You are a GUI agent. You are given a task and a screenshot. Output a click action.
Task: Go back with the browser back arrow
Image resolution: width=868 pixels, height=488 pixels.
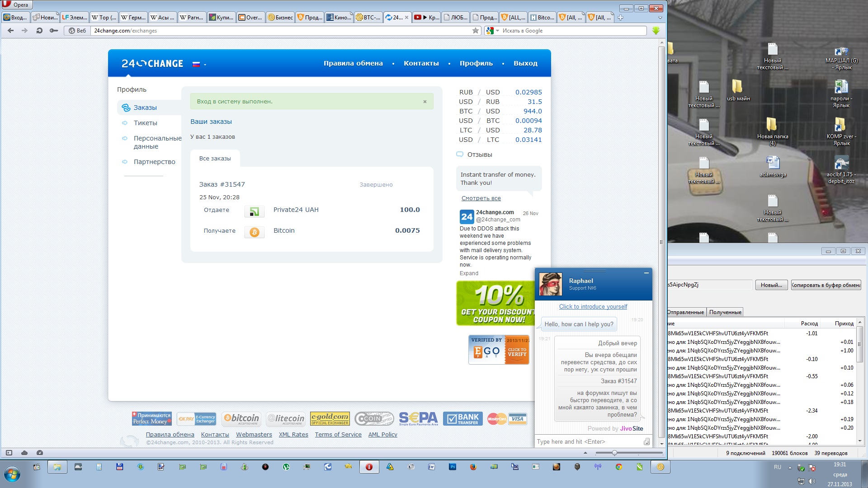11,31
